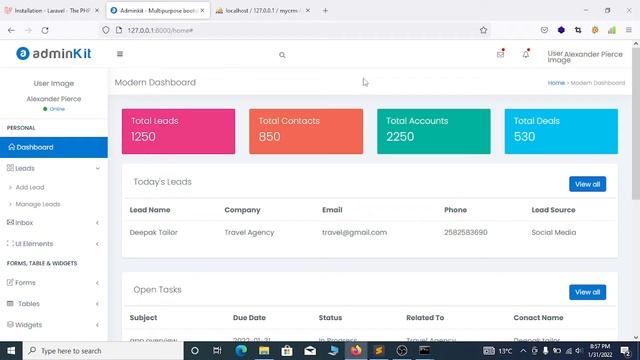Open the Firefox application menu

click(x=629, y=30)
